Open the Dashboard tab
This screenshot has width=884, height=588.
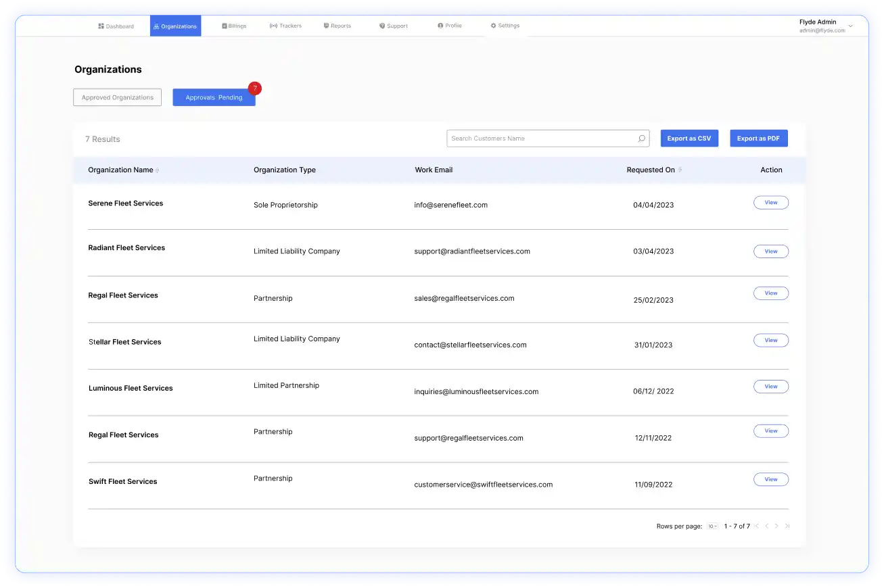click(116, 26)
